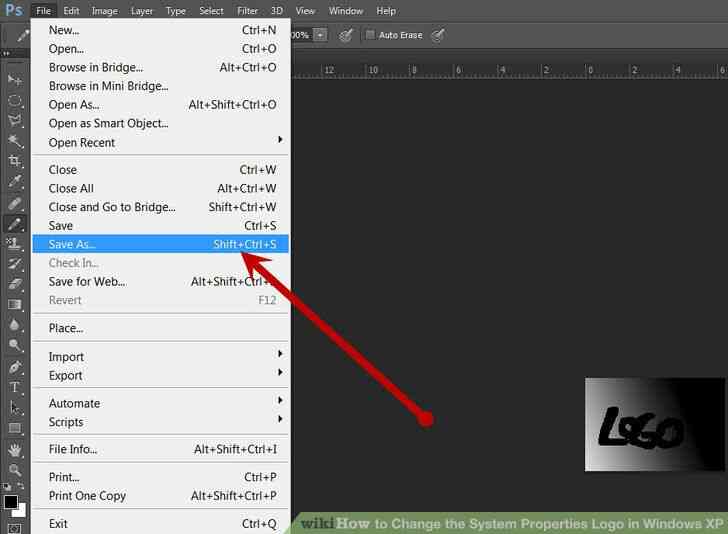
Task: Reset default foreground and background colors
Action: click(7, 486)
